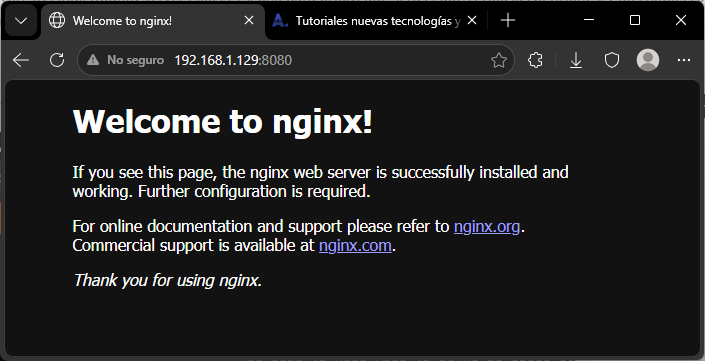
Task: Open the user profile avatar
Action: [648, 60]
